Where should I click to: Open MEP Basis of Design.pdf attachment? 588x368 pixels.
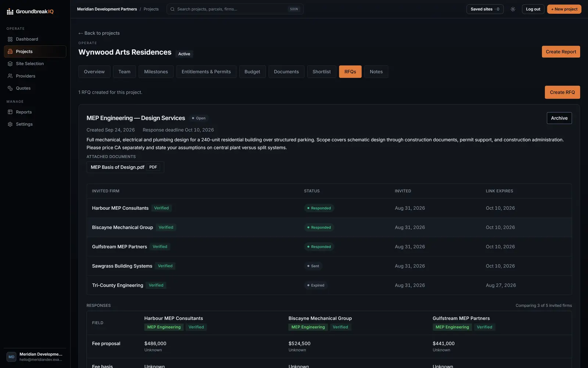coord(125,167)
